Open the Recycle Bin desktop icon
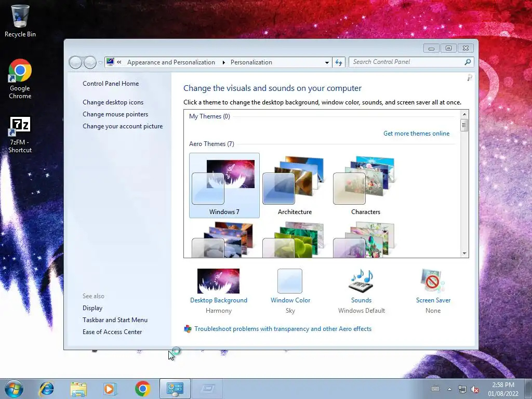Screen dimensions: 532x399 20,21
